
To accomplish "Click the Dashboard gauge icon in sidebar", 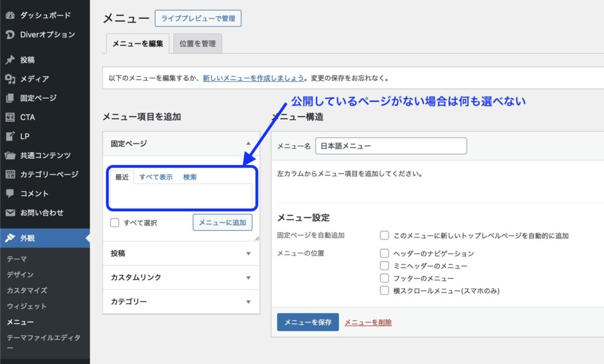I will point(10,15).
